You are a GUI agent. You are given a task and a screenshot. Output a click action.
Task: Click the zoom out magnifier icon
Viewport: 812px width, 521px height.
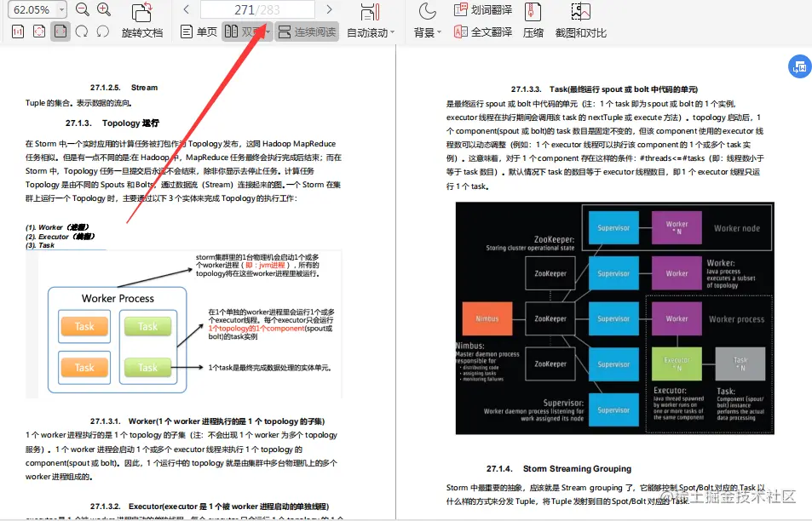80,9
